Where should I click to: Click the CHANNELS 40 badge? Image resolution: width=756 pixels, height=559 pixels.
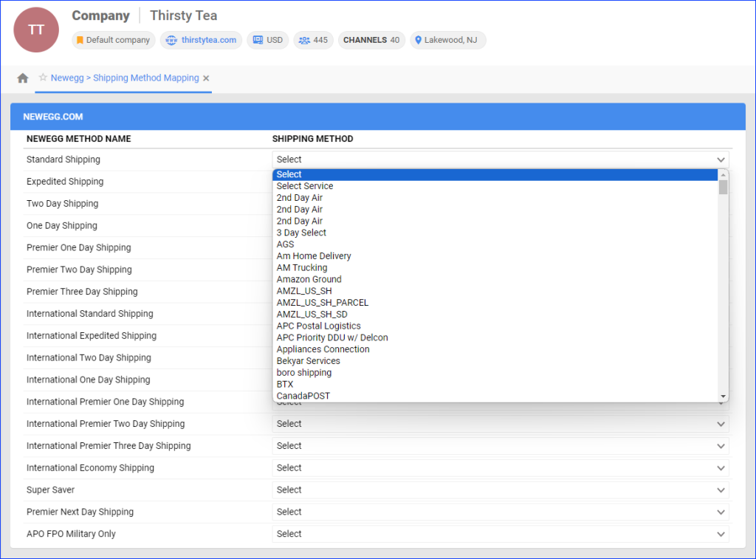(x=371, y=40)
